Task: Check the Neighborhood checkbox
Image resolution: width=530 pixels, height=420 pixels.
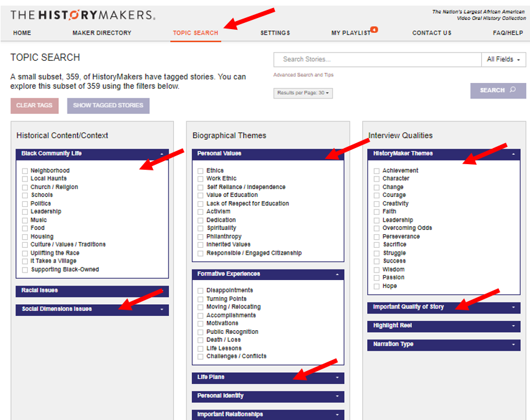Action: click(25, 171)
